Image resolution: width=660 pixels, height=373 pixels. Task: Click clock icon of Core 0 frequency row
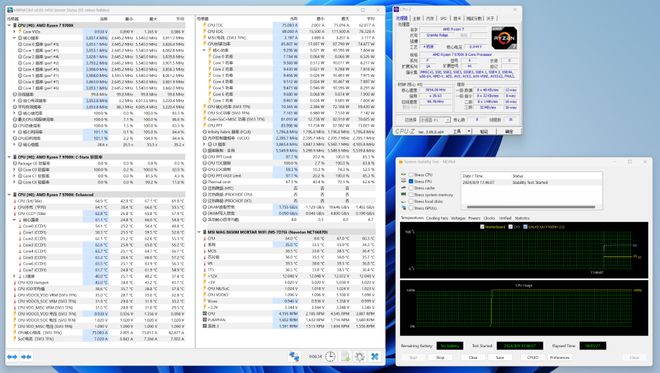[x=20, y=44]
